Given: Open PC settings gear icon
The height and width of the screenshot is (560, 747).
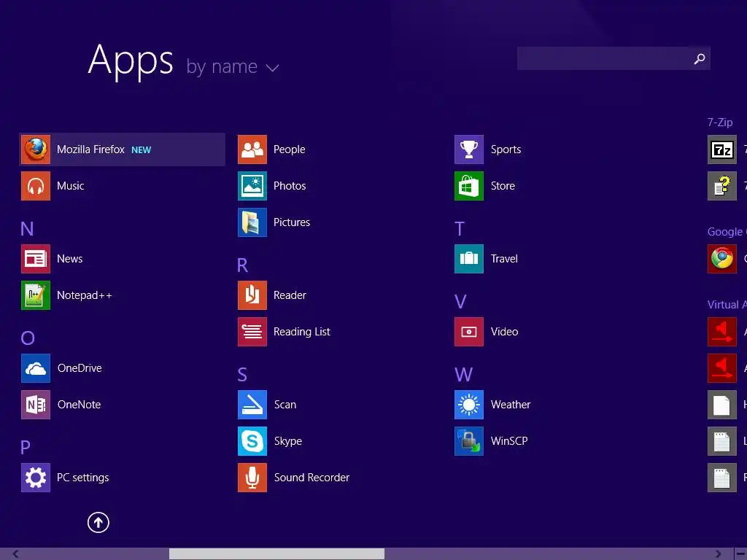Looking at the screenshot, I should tap(36, 478).
